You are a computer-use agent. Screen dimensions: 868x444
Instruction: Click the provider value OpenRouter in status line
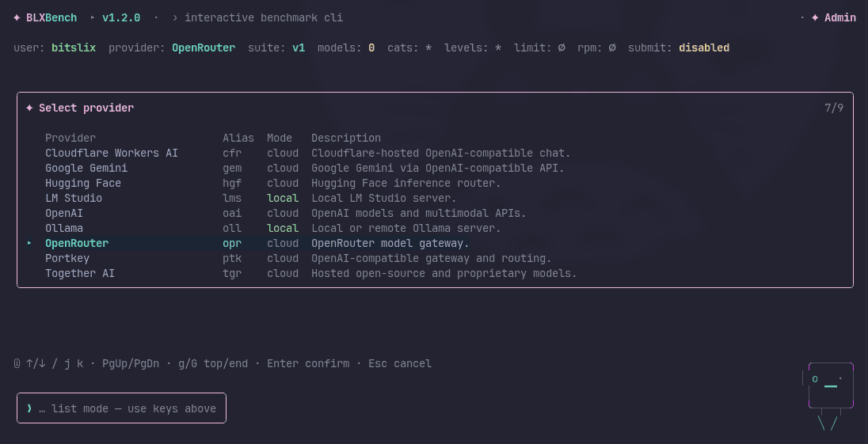(x=204, y=48)
